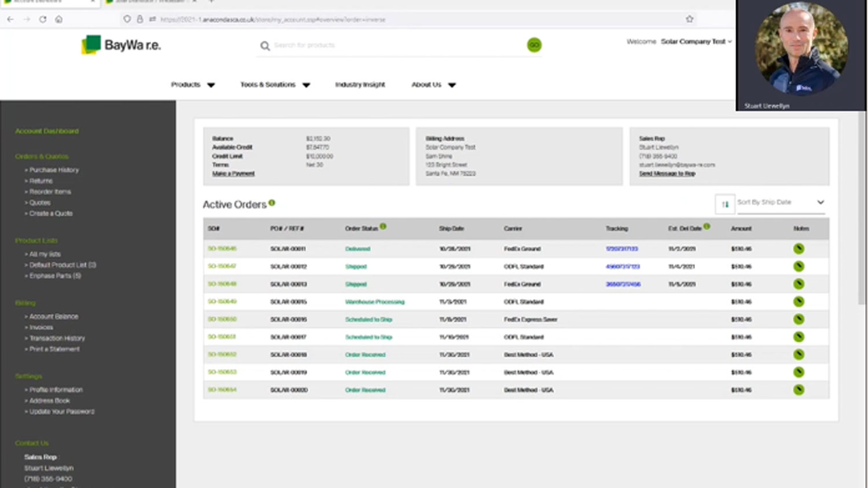Viewport: 868px width, 488px height.
Task: Click info icon beside Order Status header
Action: (x=383, y=226)
